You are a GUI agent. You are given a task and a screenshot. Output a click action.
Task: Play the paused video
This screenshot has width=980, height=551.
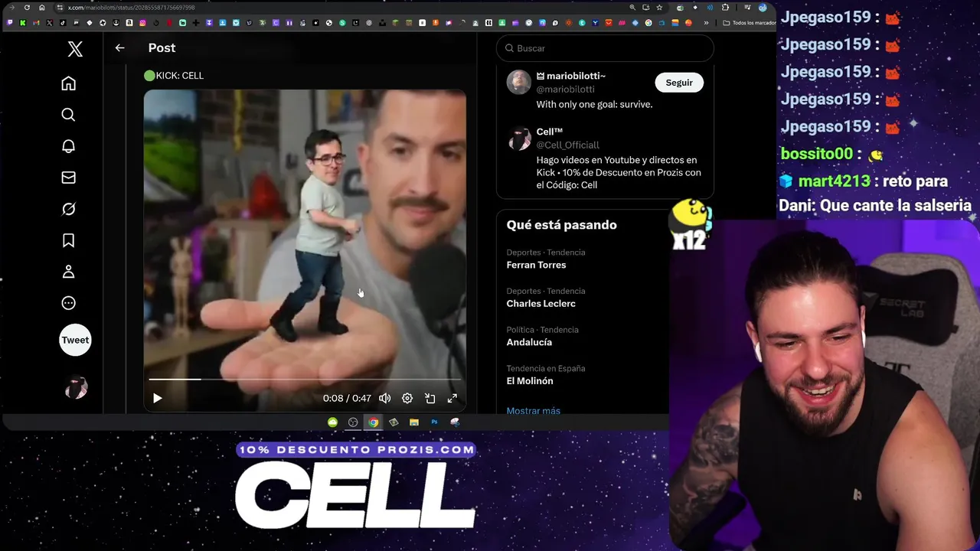click(x=157, y=398)
